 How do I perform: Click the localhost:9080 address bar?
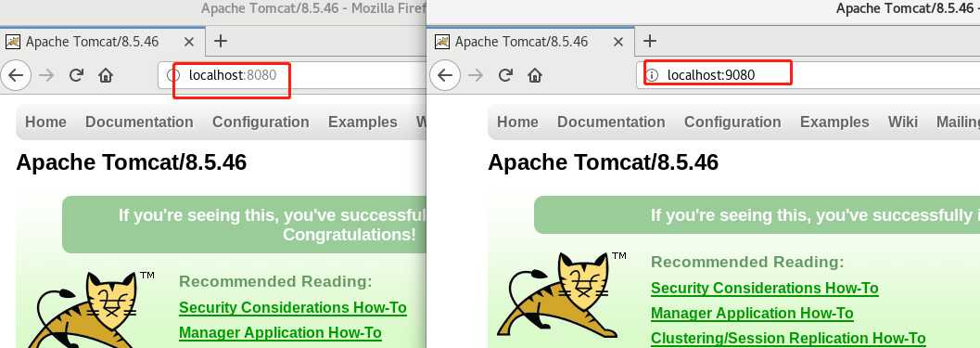pyautogui.click(x=808, y=76)
